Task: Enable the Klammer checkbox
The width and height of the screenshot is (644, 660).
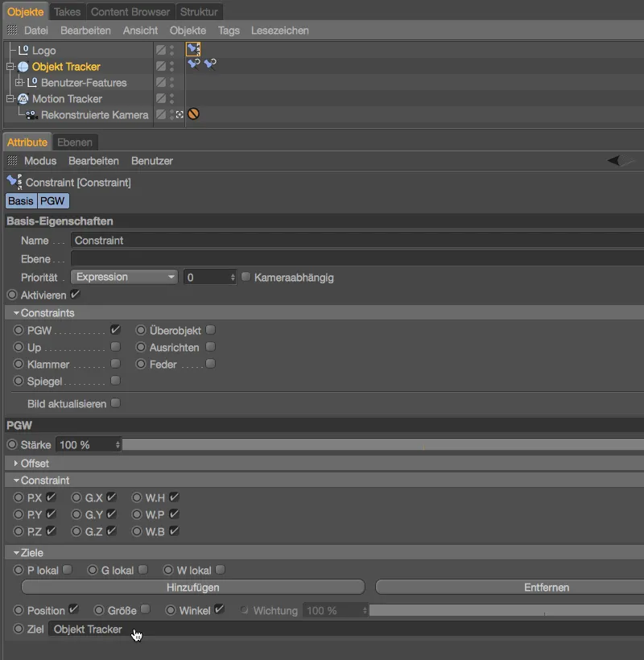Action: point(115,363)
